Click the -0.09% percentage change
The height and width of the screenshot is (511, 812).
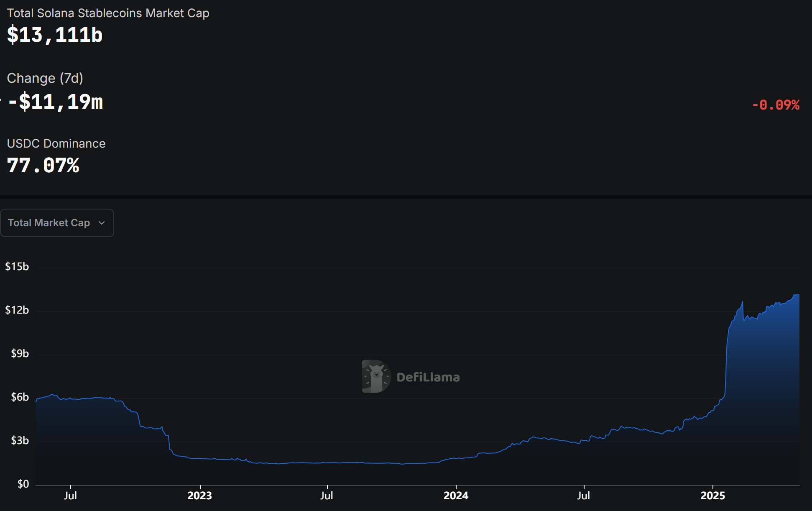(x=776, y=105)
